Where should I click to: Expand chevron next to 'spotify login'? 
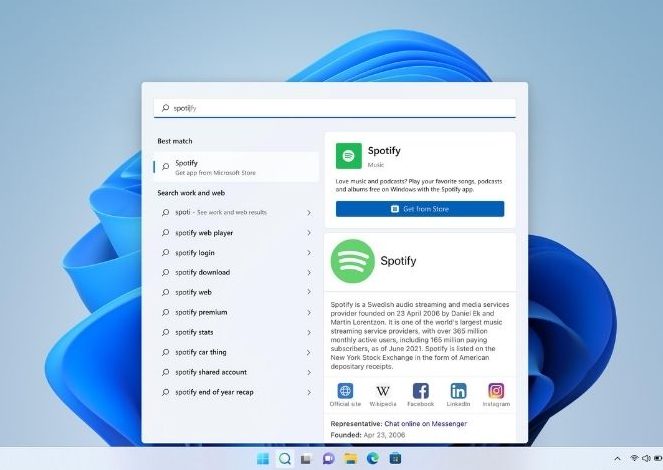[x=309, y=253]
